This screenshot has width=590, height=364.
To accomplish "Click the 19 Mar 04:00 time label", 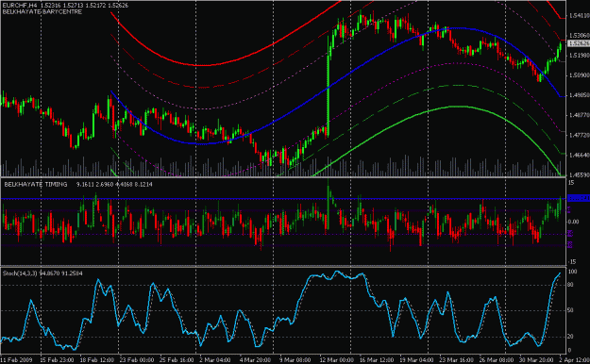I will (415, 360).
